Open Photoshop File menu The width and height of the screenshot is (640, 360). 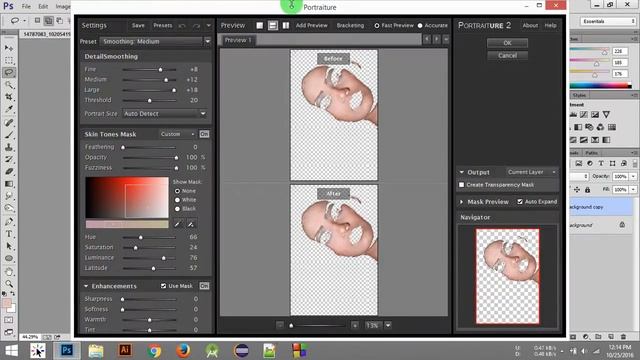(x=26, y=7)
